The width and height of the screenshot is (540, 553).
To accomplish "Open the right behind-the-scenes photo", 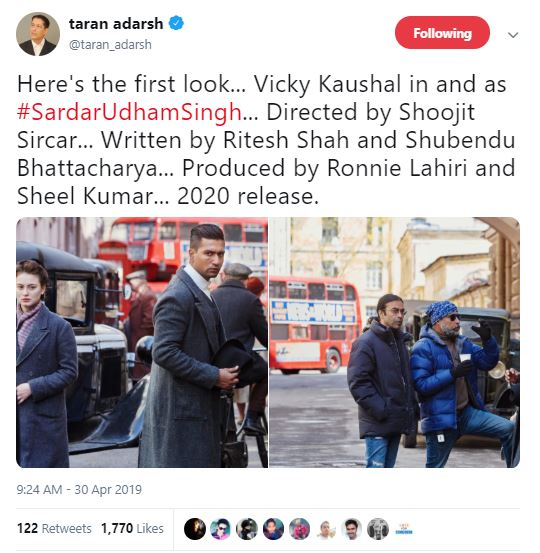I will coord(394,342).
